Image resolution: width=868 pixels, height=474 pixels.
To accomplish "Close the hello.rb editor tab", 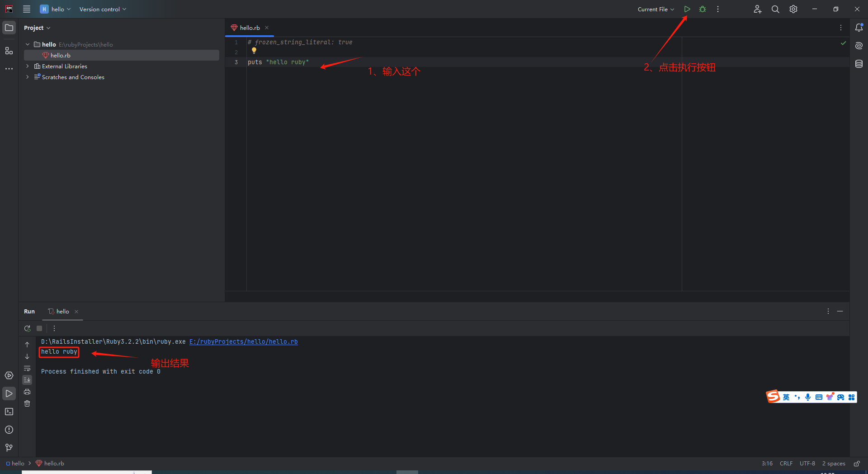I will pos(267,28).
